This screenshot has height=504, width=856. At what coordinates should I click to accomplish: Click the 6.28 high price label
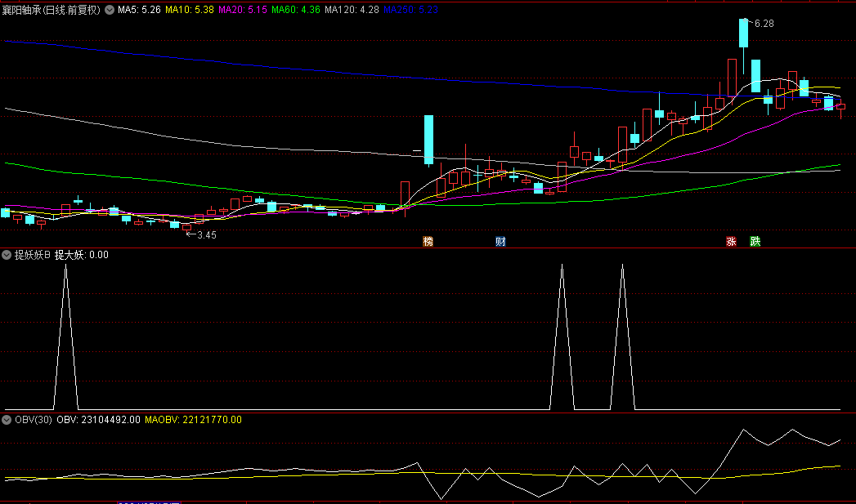(x=764, y=24)
